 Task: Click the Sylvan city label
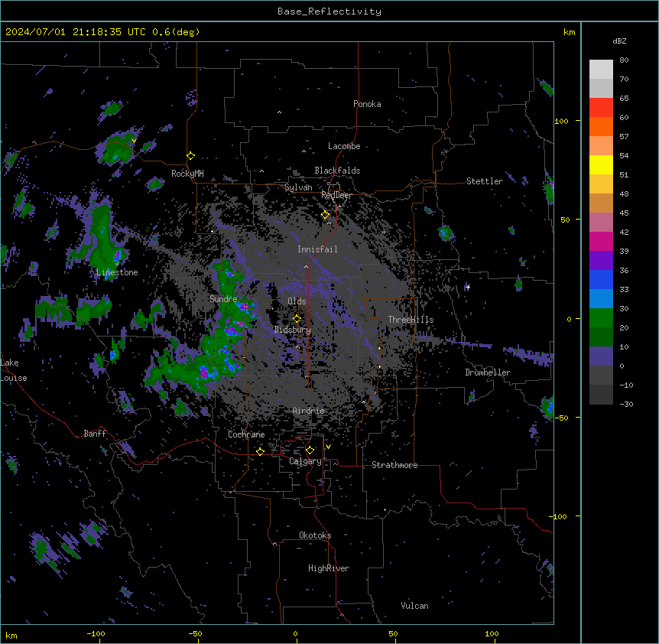pos(298,187)
